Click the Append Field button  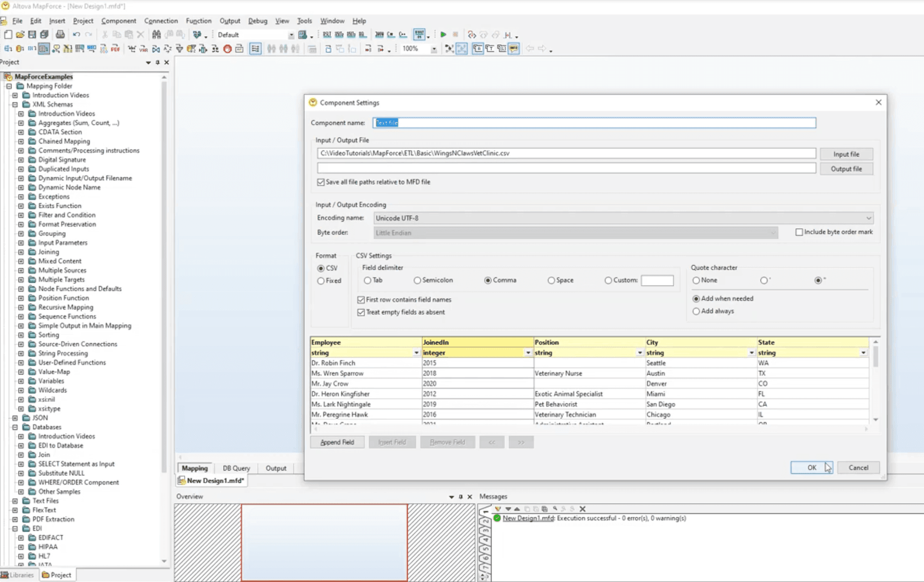click(x=337, y=443)
